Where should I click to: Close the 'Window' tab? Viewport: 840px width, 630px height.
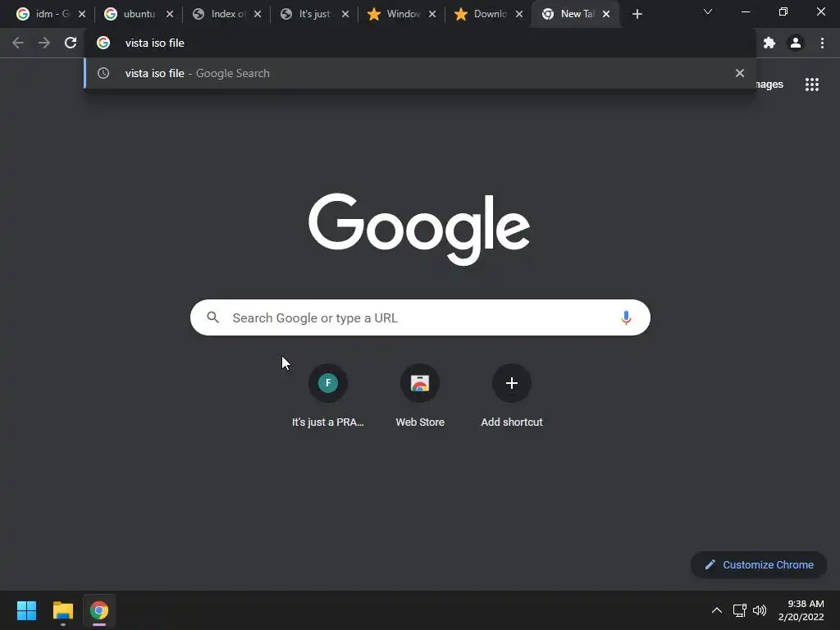point(432,14)
